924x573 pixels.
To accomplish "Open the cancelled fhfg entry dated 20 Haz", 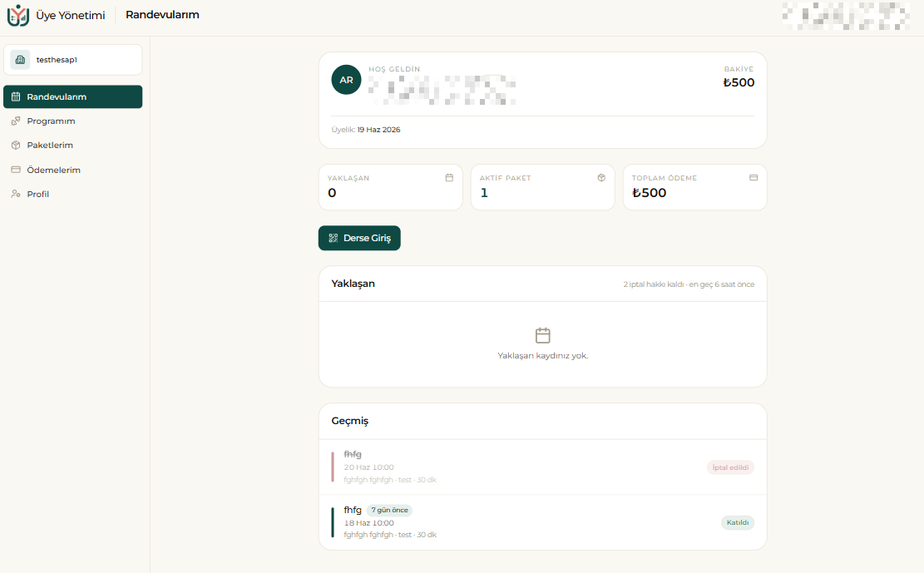I will tap(543, 467).
